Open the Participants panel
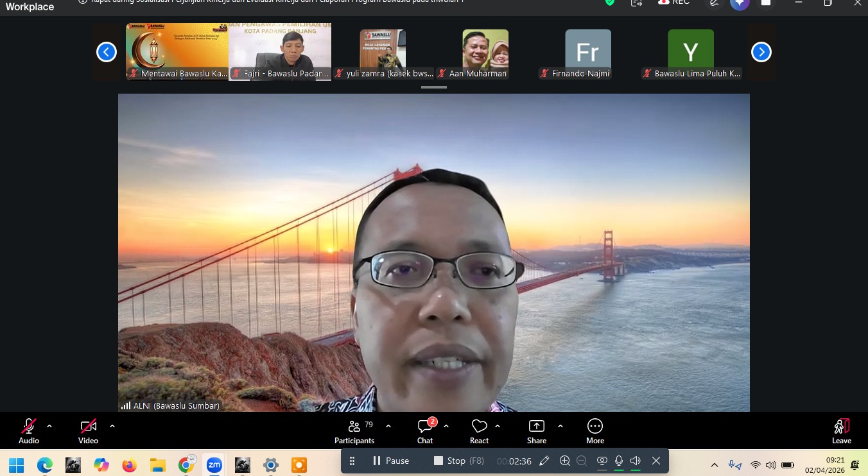The width and height of the screenshot is (868, 476). tap(354, 430)
